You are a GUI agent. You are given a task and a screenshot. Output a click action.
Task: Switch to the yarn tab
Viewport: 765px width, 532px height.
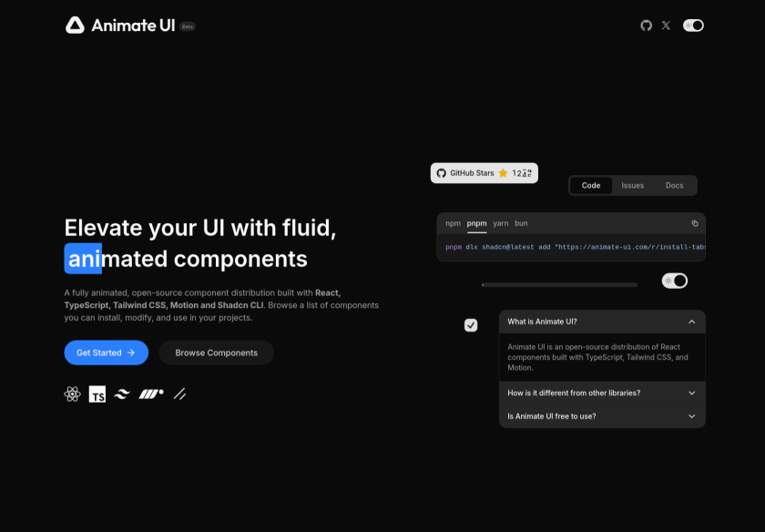pos(501,223)
